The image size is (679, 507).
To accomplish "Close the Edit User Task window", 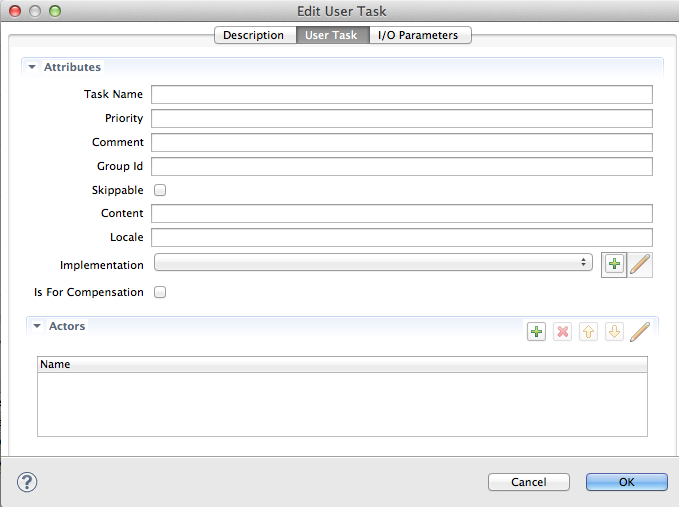I will point(15,11).
